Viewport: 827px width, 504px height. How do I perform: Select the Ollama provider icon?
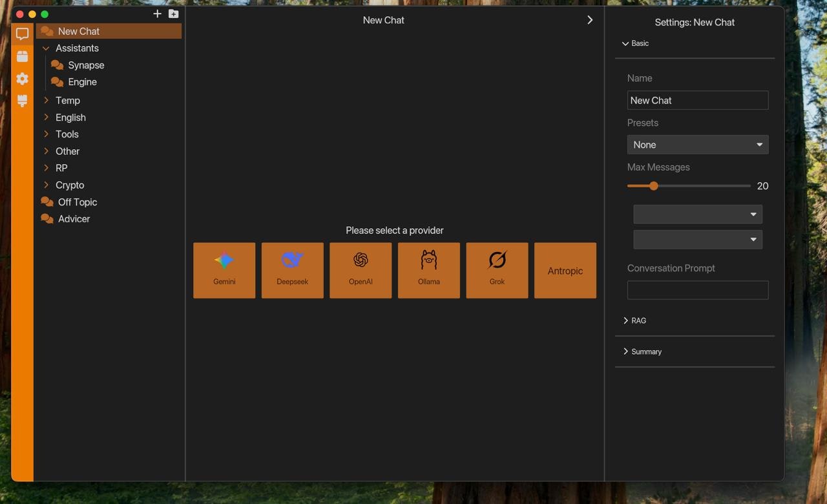click(x=428, y=269)
